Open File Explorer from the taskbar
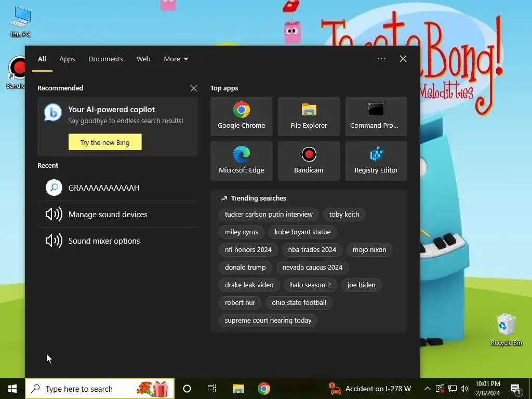Screen dimensions: 532x399 click(238, 389)
